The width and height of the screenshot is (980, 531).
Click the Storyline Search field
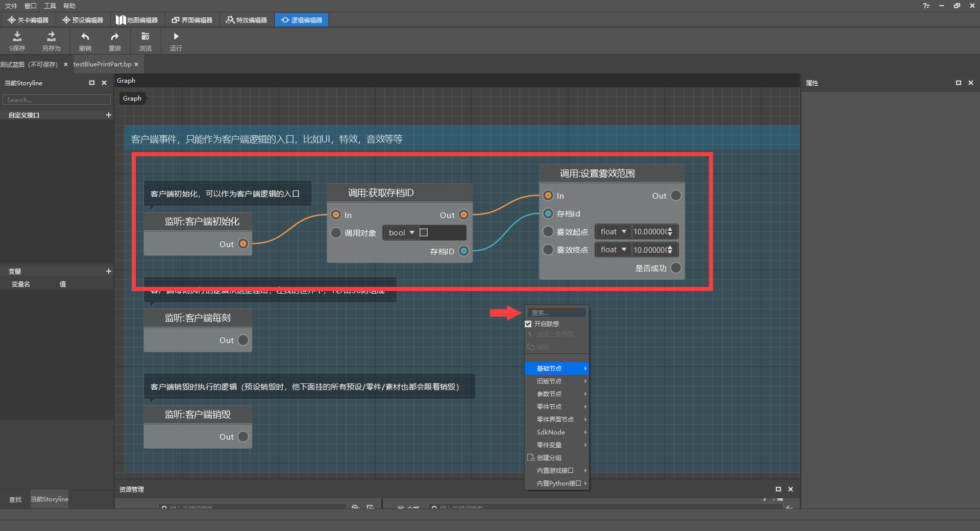57,100
